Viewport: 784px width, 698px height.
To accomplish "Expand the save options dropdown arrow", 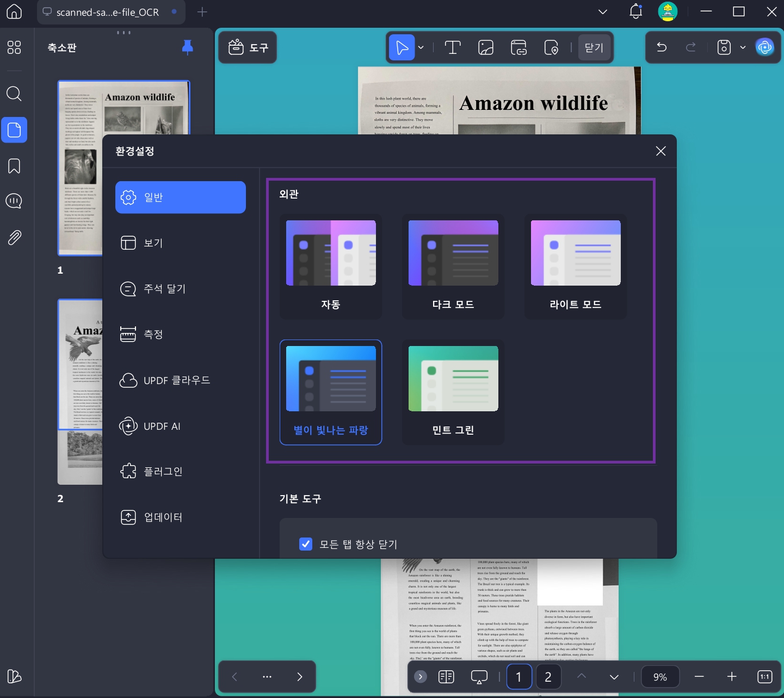I will [x=743, y=48].
